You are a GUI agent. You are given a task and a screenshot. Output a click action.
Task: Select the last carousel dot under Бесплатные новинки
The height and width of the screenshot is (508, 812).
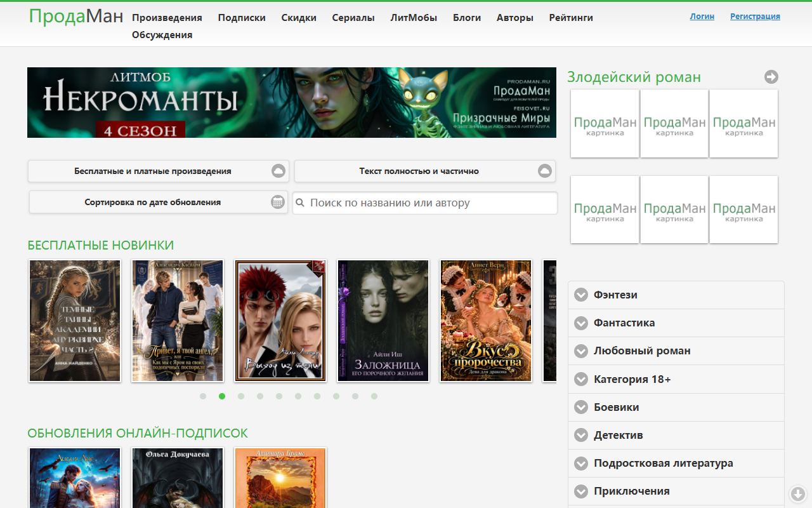point(374,396)
